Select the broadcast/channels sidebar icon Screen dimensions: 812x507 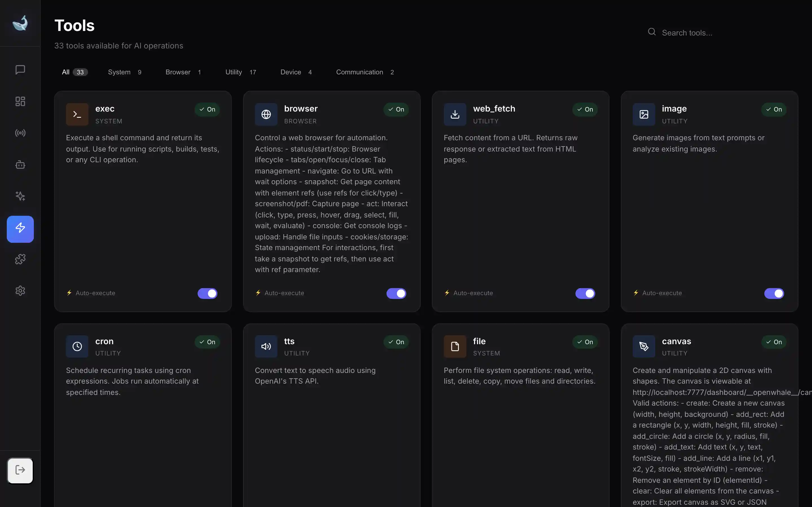coord(20,133)
